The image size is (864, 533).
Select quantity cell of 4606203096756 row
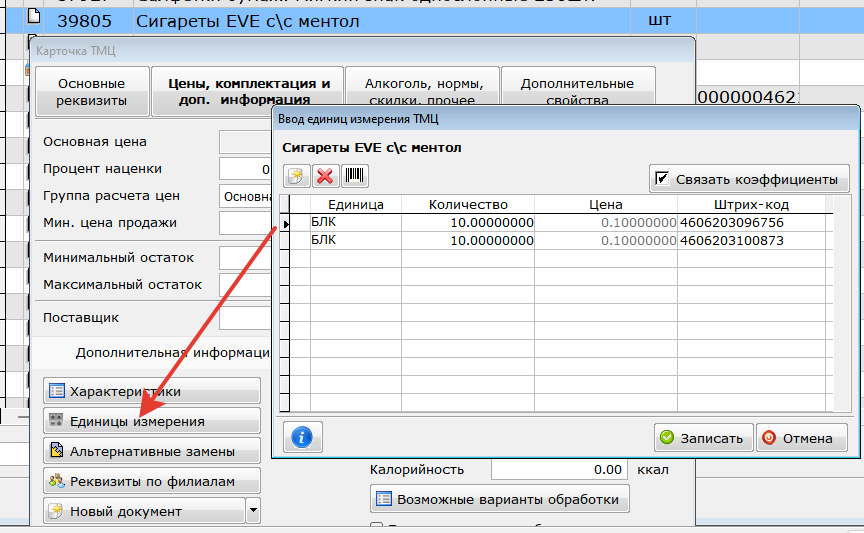click(x=468, y=223)
